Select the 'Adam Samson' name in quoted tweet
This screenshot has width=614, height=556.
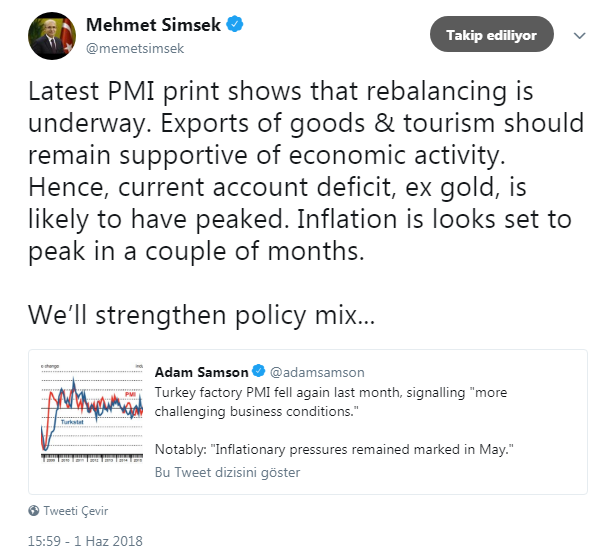(201, 372)
